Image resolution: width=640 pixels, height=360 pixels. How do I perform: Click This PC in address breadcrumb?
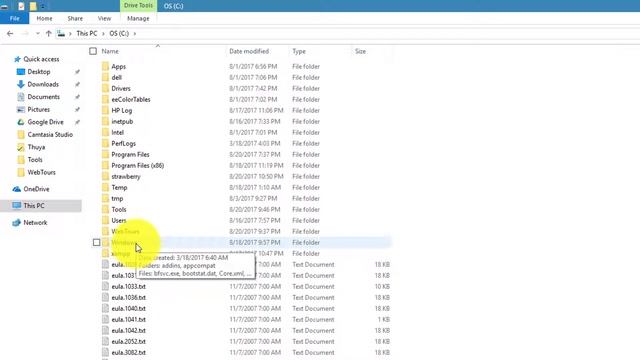click(x=87, y=33)
